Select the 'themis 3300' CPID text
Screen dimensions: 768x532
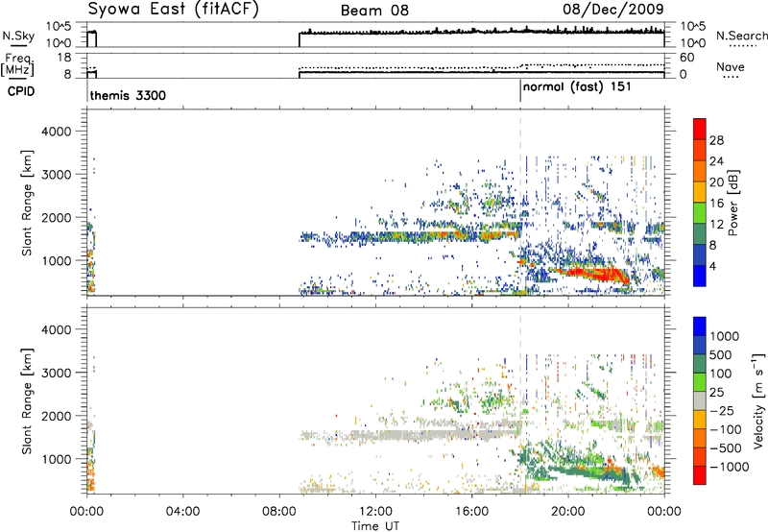point(128,95)
